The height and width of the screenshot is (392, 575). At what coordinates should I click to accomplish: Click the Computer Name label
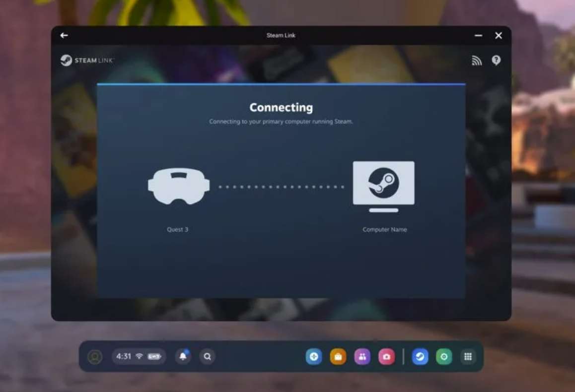(384, 229)
